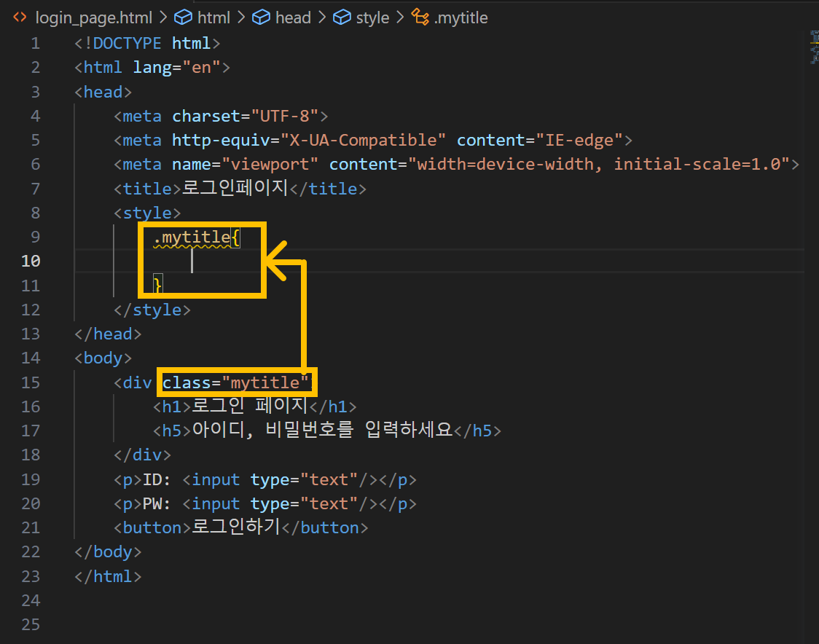The height and width of the screenshot is (644, 819).
Task: Click the cube icon before head breadcrumb
Action: (x=261, y=17)
